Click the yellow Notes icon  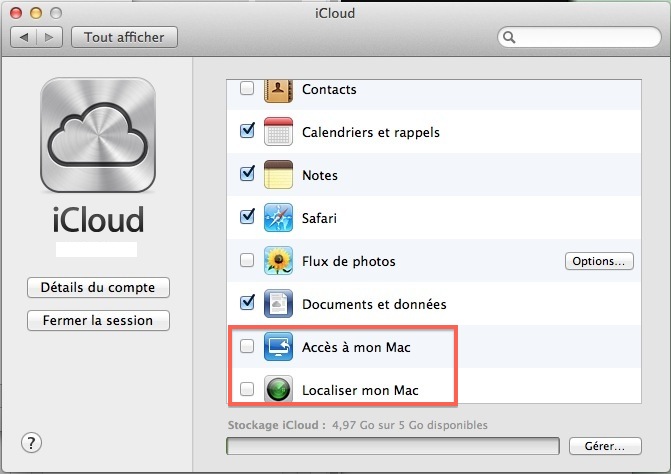[x=277, y=175]
